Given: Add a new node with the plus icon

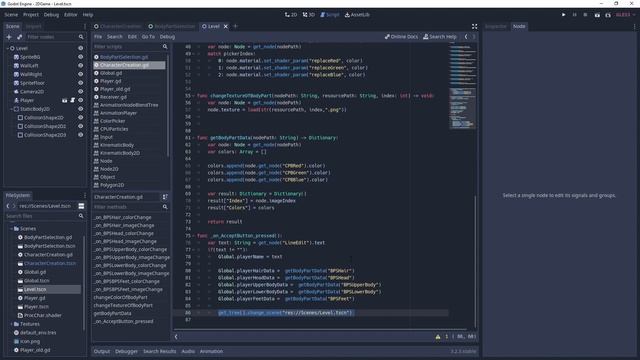Looking at the screenshot, I should click(9, 37).
